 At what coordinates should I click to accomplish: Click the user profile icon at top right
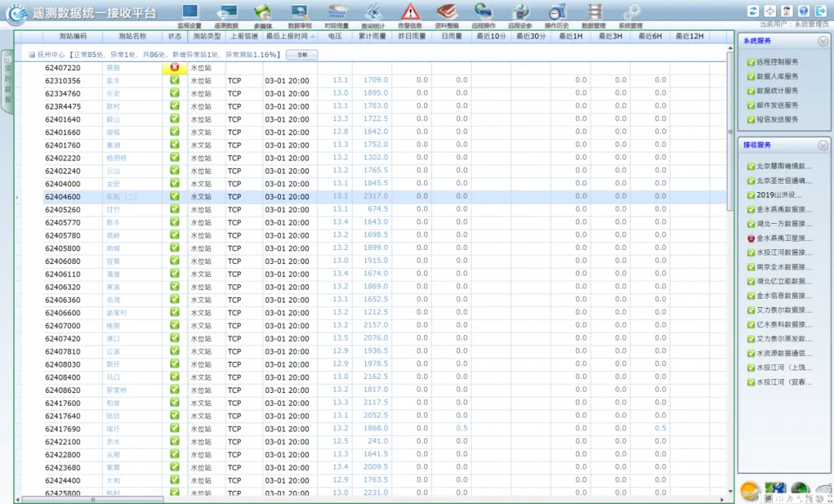tap(787, 11)
